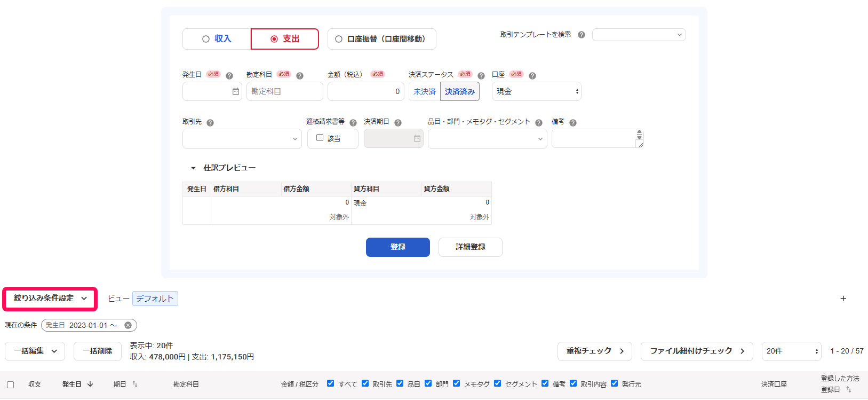Change the 20件 page size dropdown

792,351
